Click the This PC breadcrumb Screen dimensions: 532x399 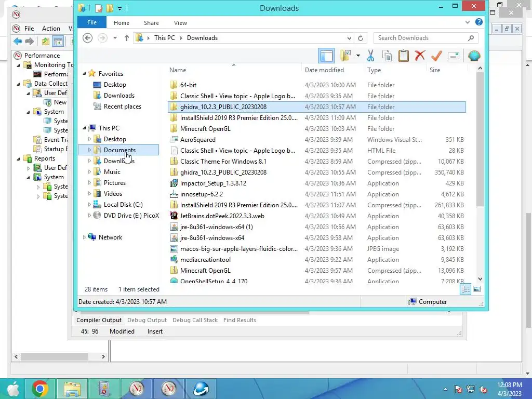[x=165, y=37]
